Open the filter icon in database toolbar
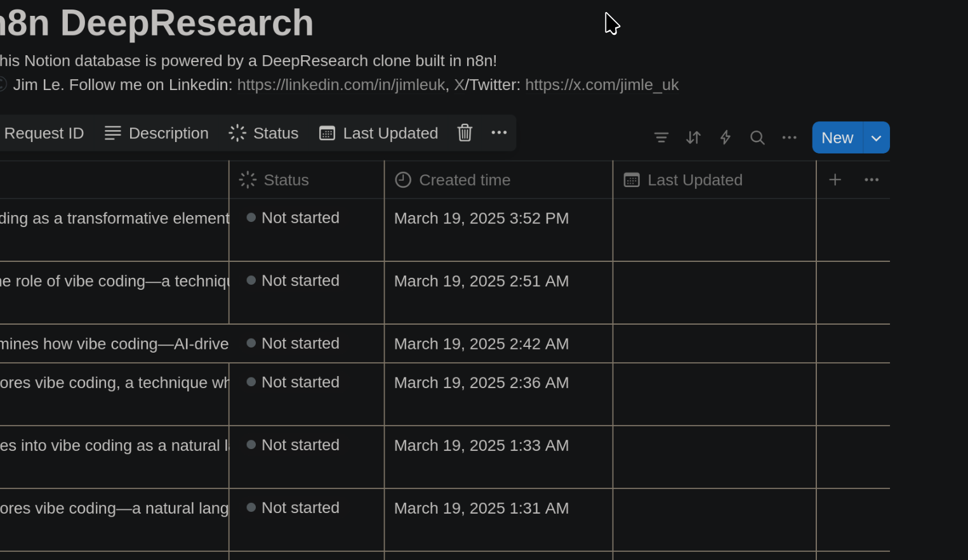Screen dimensions: 968x560 pos(661,138)
